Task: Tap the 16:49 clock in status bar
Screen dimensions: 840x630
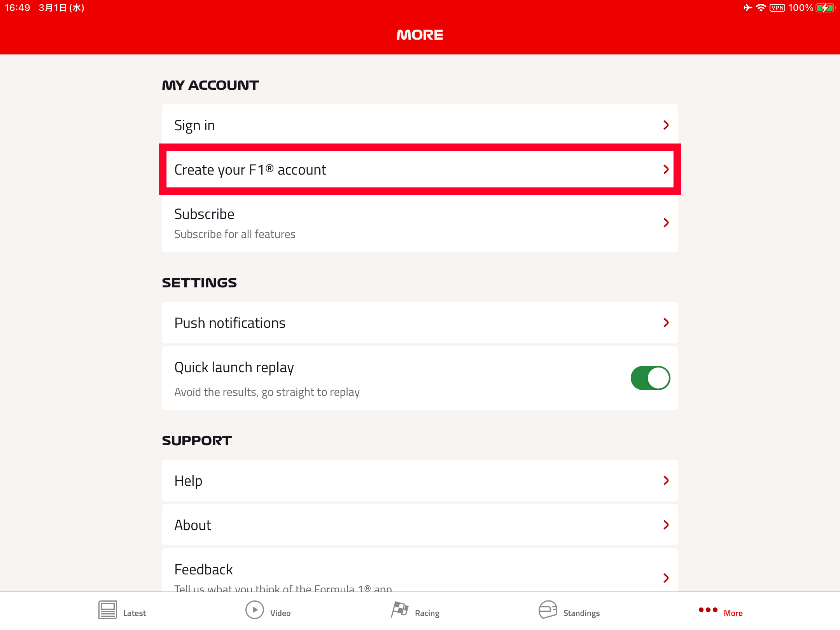Action: tap(17, 8)
